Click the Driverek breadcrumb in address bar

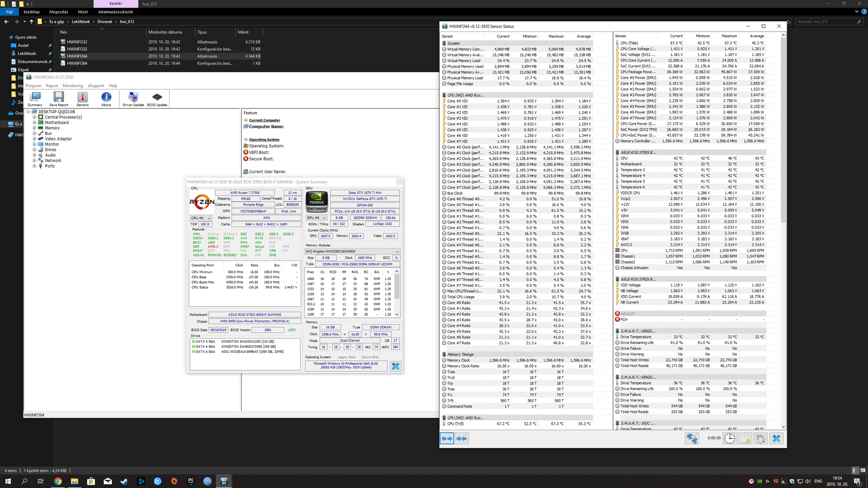click(105, 21)
